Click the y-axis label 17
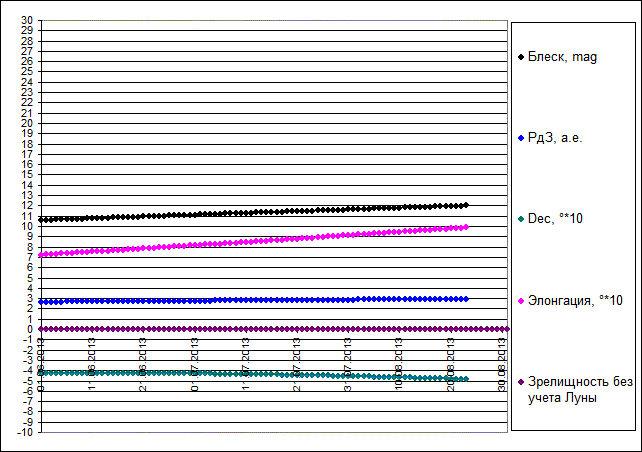Viewport: 642px width, 452px height. point(27,154)
